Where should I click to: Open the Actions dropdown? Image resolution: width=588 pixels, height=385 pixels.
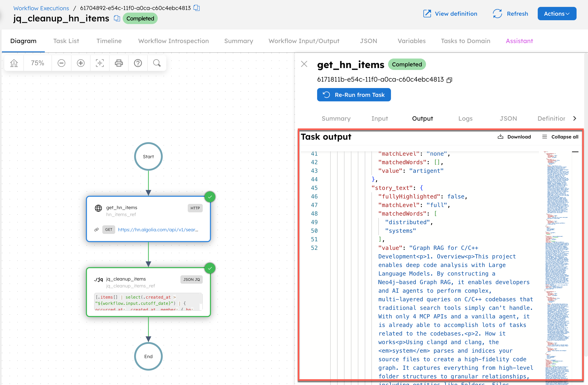[x=557, y=14]
